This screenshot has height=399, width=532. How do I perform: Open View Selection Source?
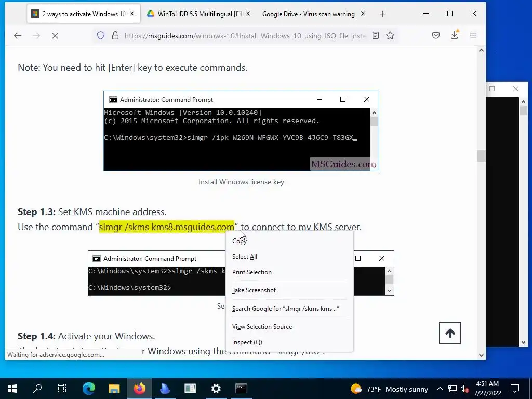pos(289,327)
